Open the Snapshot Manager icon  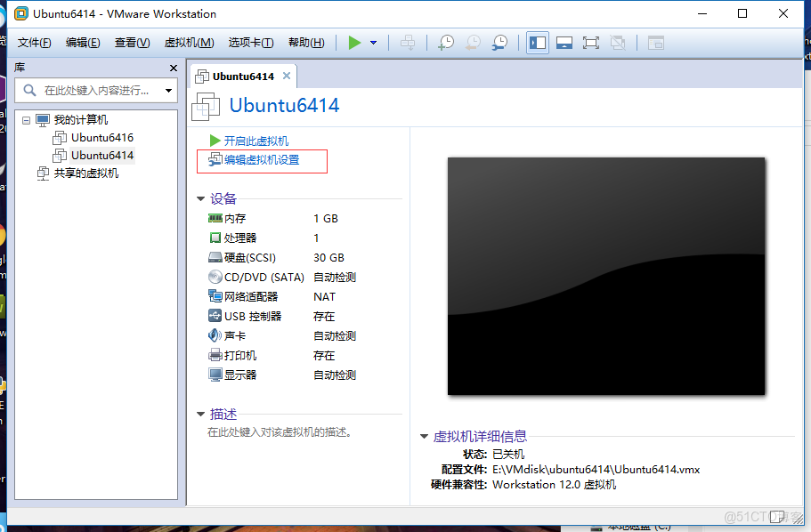coord(499,42)
